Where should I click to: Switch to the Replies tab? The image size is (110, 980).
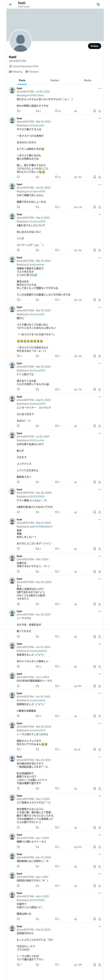click(x=55, y=80)
